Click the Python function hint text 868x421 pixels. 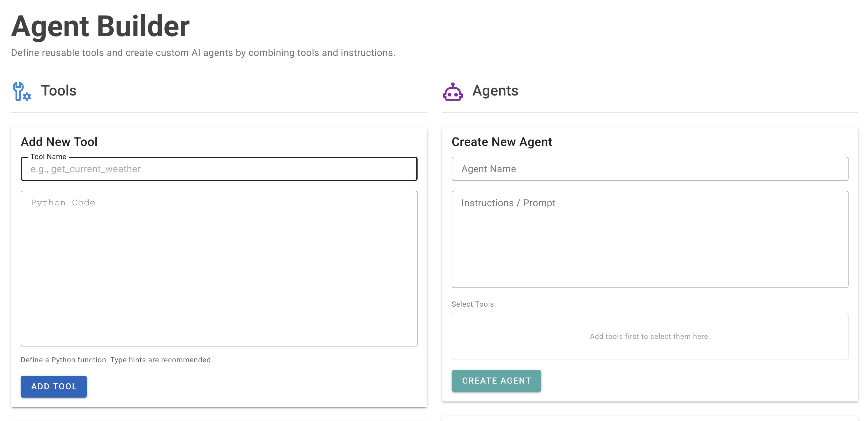pyautogui.click(x=116, y=360)
